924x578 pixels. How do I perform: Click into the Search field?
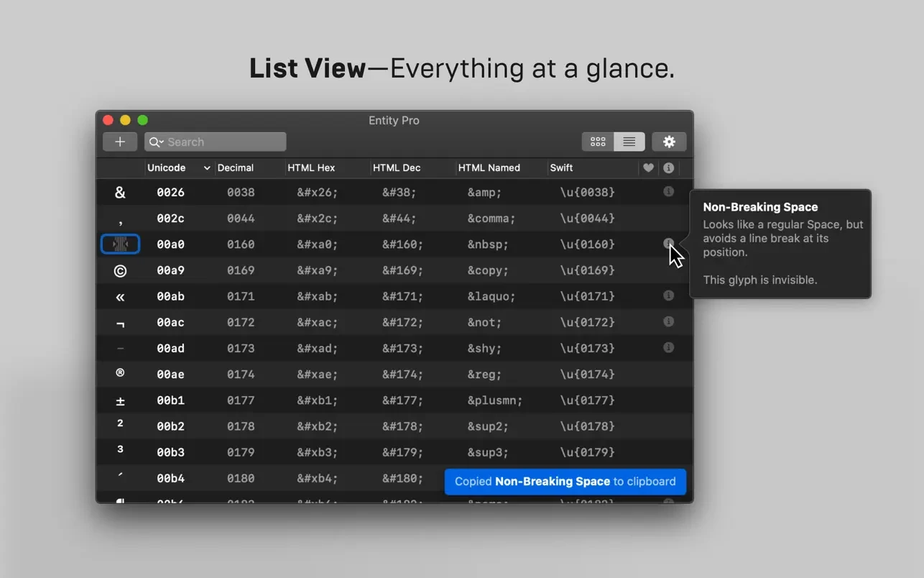pos(223,142)
